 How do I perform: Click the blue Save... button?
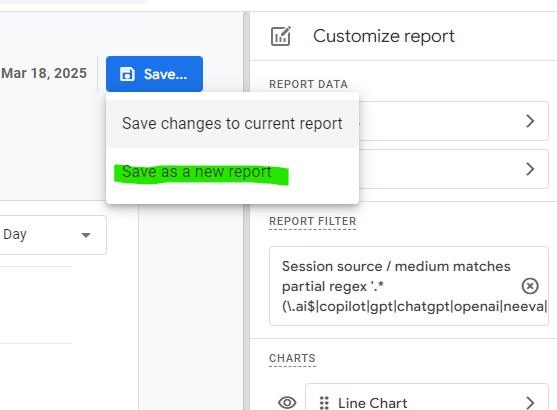(154, 74)
